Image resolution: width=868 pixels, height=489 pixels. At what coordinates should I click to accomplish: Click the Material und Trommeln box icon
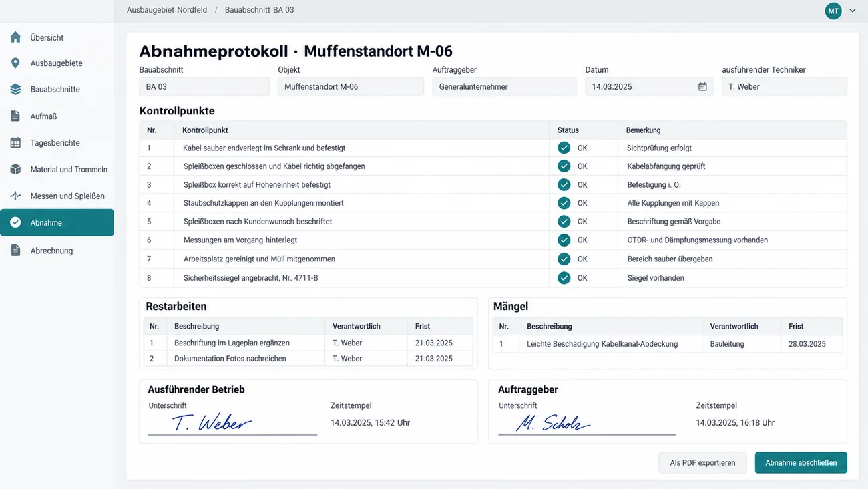(x=15, y=169)
